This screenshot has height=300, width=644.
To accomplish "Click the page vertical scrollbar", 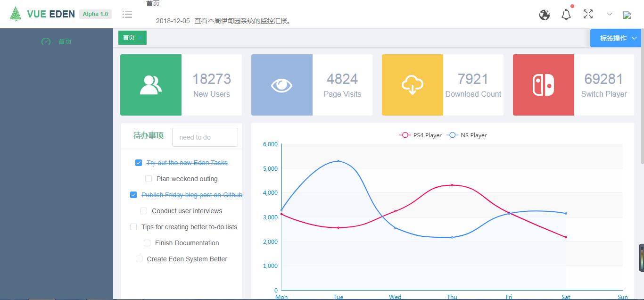I will point(642,97).
